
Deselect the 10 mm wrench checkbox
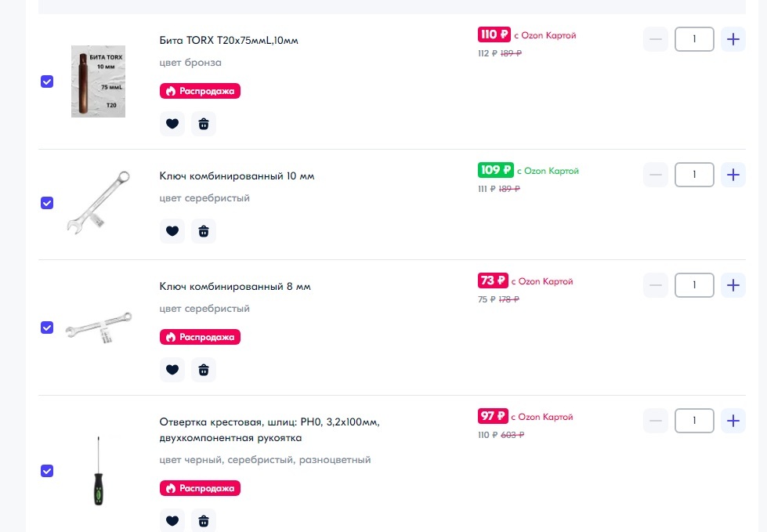click(x=47, y=203)
